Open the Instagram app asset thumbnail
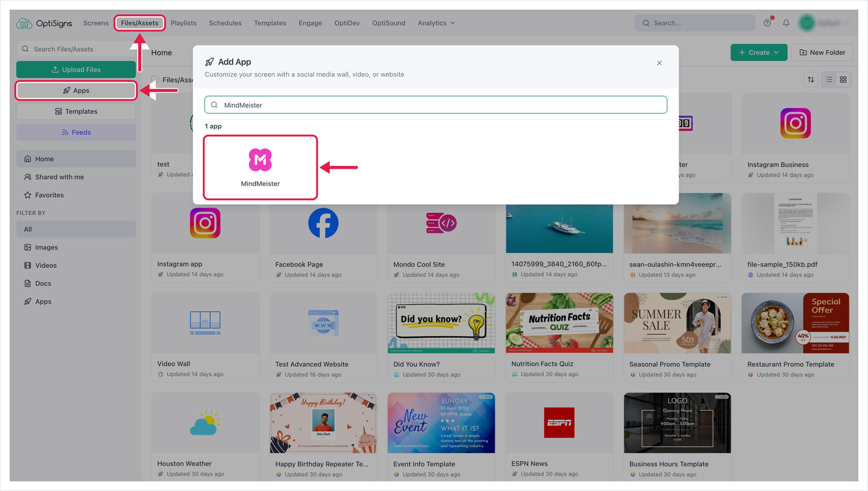The width and height of the screenshot is (868, 491). coord(205,223)
